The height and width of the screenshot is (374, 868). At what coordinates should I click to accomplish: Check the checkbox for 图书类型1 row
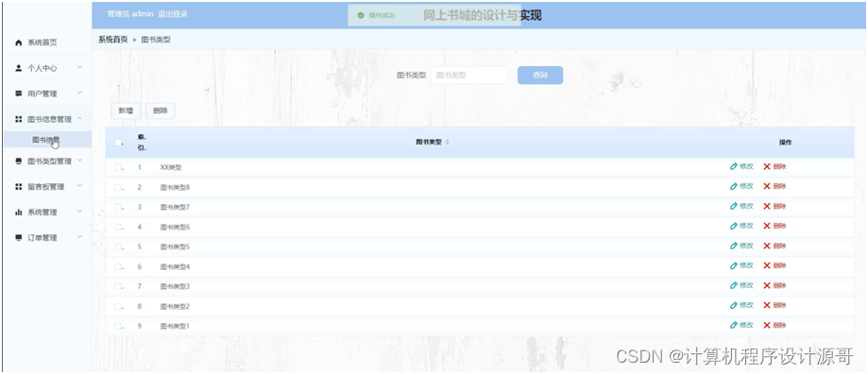(118, 326)
